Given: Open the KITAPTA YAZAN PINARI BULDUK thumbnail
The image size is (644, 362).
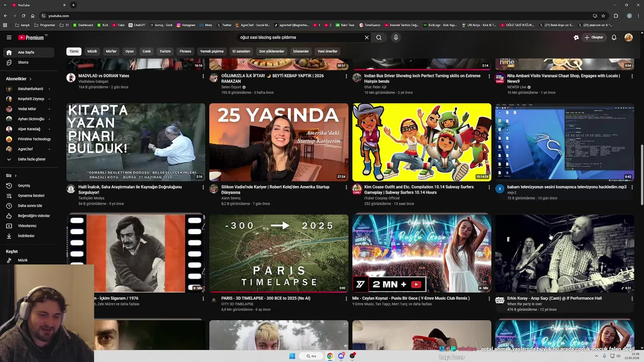Looking at the screenshot, I should (136, 142).
